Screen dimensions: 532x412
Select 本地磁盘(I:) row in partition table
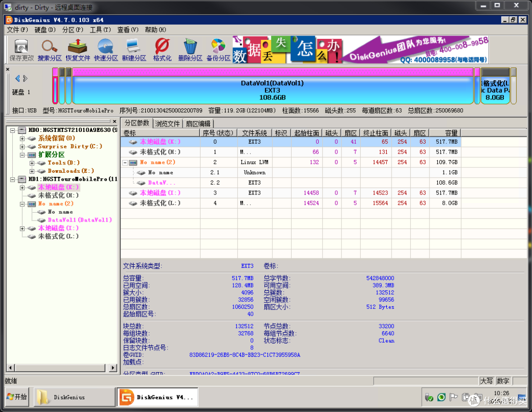[x=291, y=192]
